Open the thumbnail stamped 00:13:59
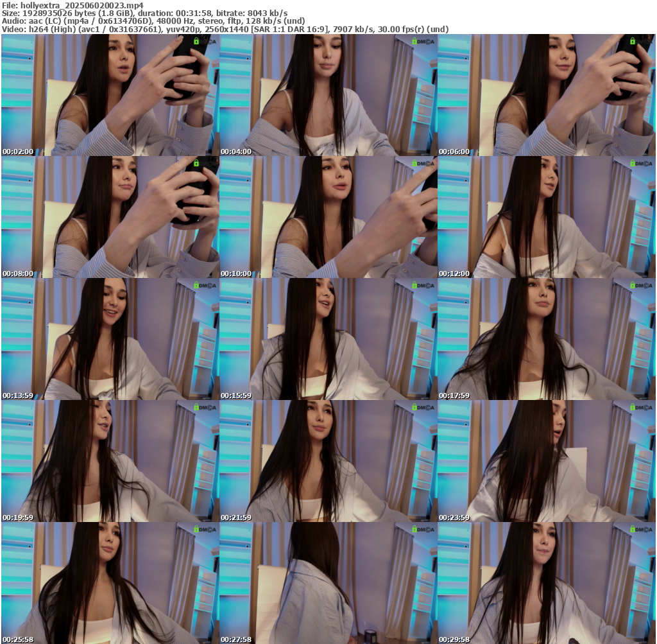Image resolution: width=657 pixels, height=644 pixels. coord(110,339)
